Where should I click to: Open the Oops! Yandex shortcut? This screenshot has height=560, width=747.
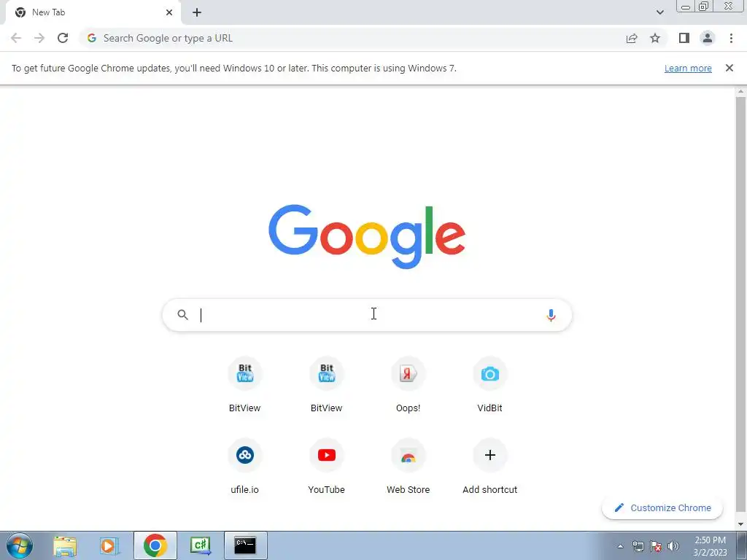[409, 385]
